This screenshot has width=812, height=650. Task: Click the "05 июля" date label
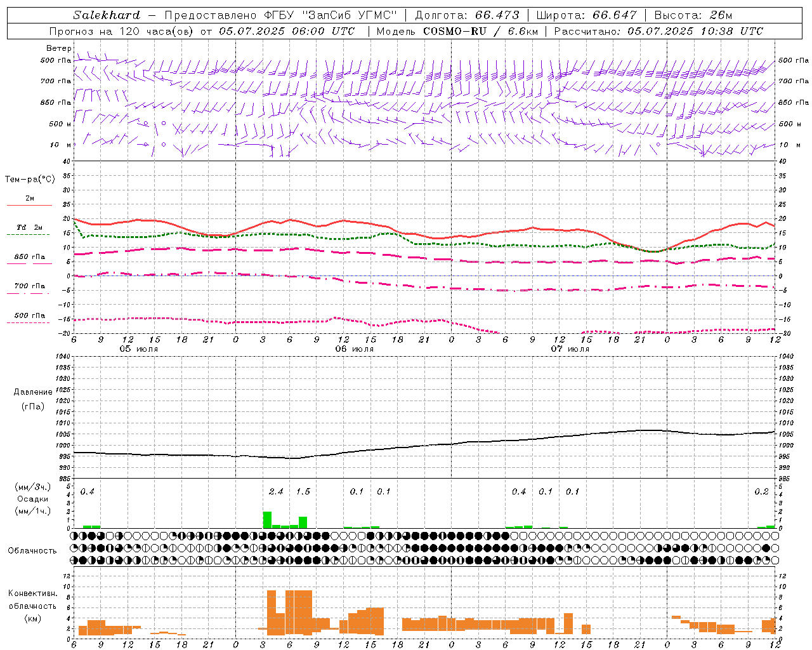coord(139,349)
